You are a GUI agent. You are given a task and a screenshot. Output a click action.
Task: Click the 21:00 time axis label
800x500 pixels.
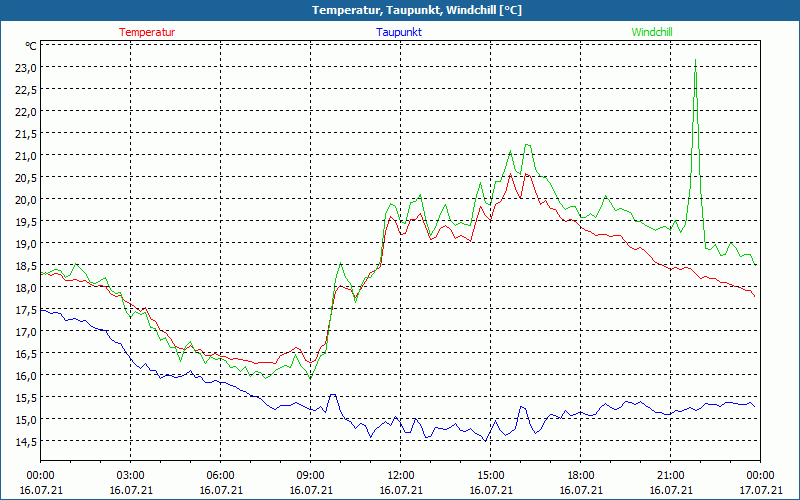(670, 475)
